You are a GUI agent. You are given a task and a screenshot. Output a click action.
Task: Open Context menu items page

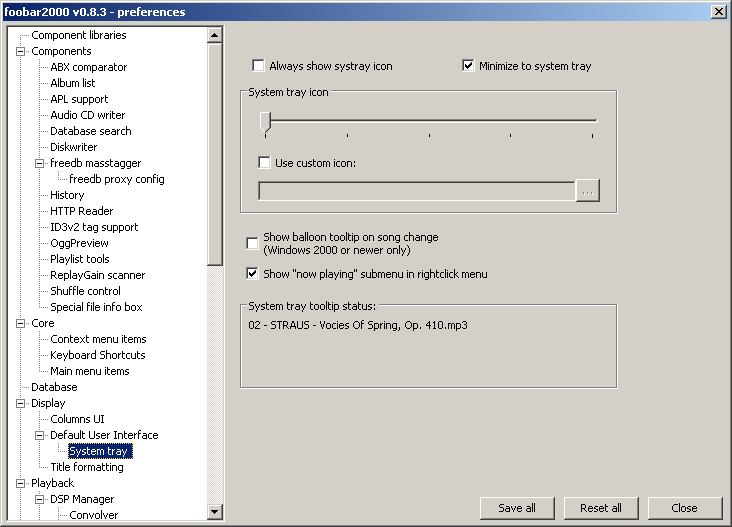click(x=99, y=339)
